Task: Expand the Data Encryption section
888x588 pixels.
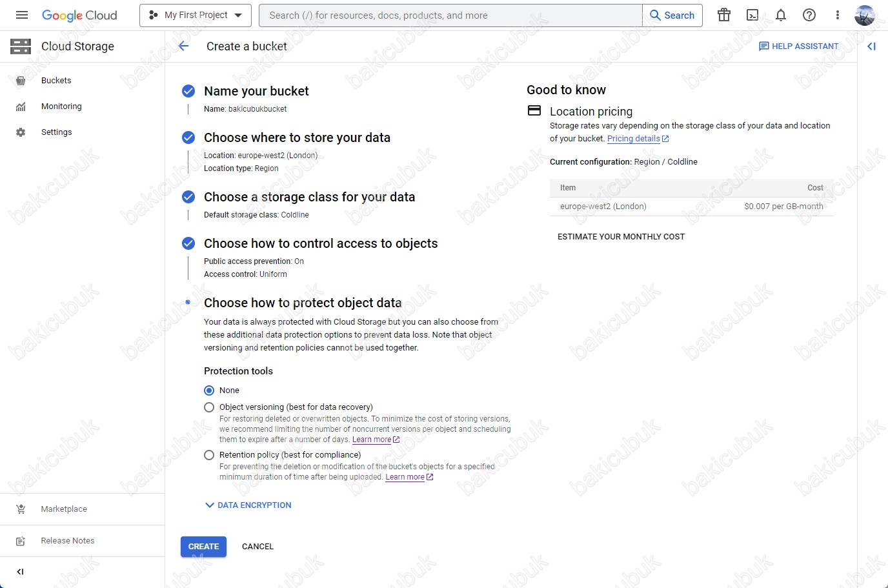Action: pyautogui.click(x=248, y=505)
